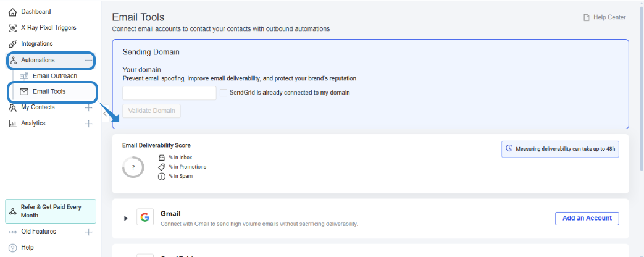Expand the Old Features section
The height and width of the screenshot is (257, 644).
(88, 232)
